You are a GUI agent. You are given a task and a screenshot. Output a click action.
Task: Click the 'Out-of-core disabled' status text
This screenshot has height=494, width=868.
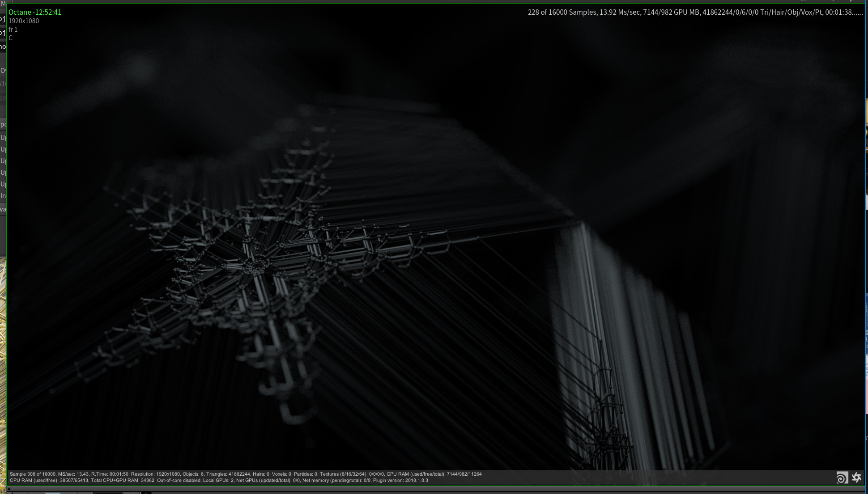pyautogui.click(x=179, y=481)
